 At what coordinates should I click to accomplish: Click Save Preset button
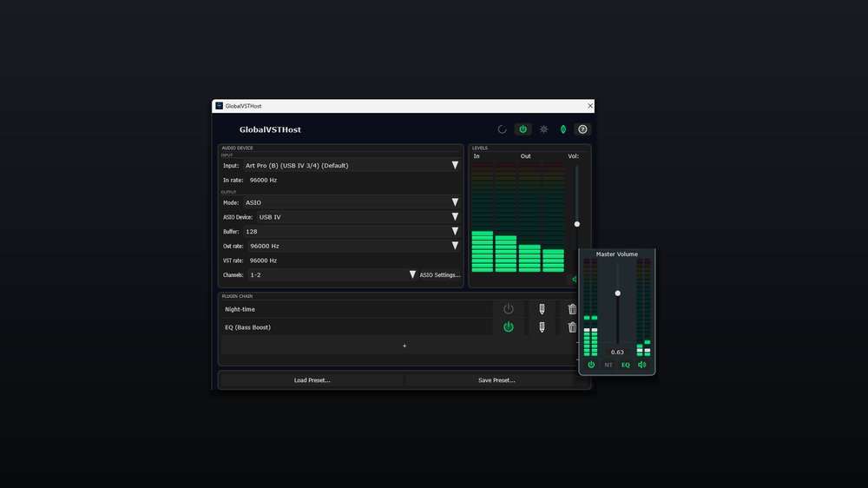coord(496,380)
